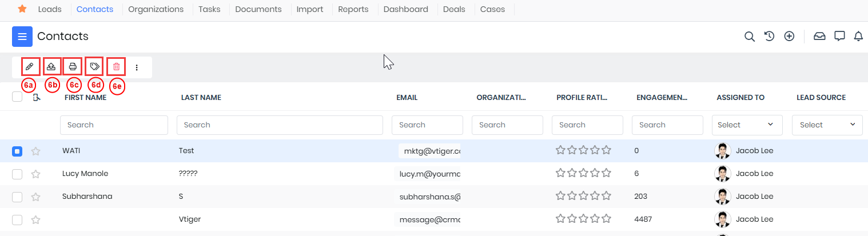Click the export icon in toolbar
The image size is (868, 236).
(x=51, y=67)
